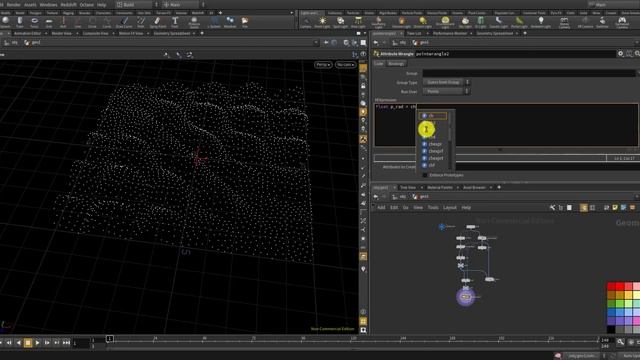Select the Font shelf tool
Viewport: 640px width, 360px height.
click(175, 22)
